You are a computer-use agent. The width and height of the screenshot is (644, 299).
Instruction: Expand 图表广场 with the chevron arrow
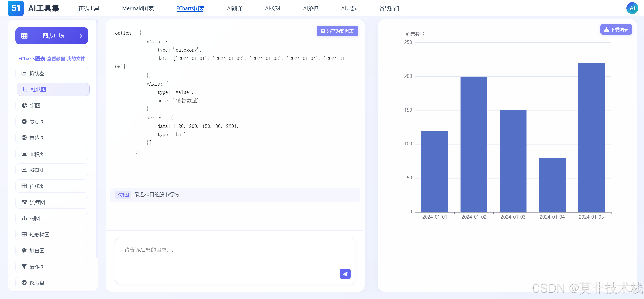click(81, 36)
